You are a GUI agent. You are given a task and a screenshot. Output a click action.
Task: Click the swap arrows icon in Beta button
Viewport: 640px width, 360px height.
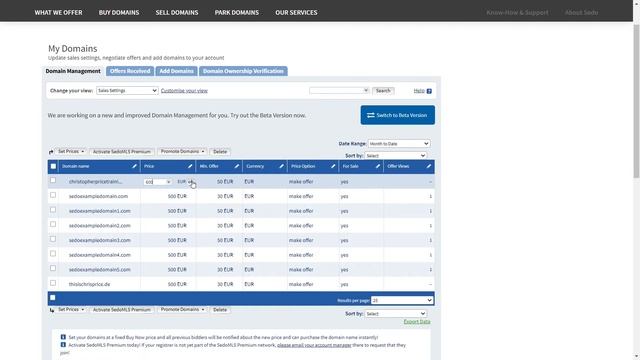click(x=371, y=115)
